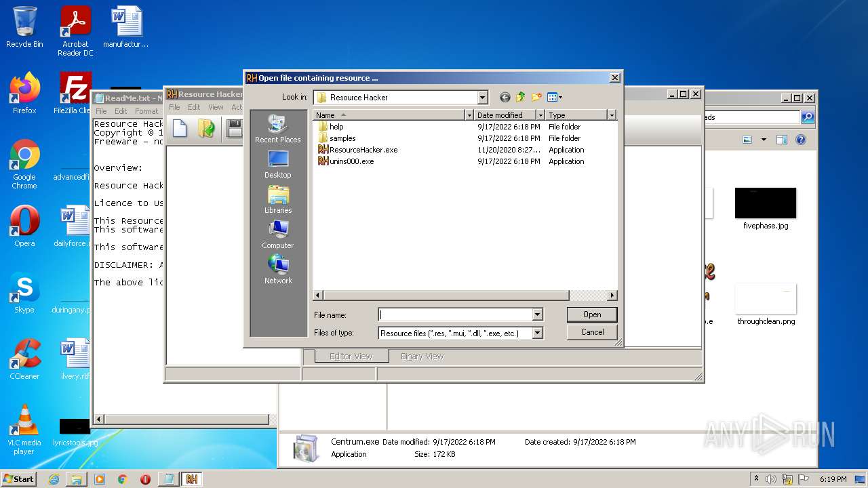Open Desktop location in sidebar
This screenshot has width=868, height=488.
point(278,165)
